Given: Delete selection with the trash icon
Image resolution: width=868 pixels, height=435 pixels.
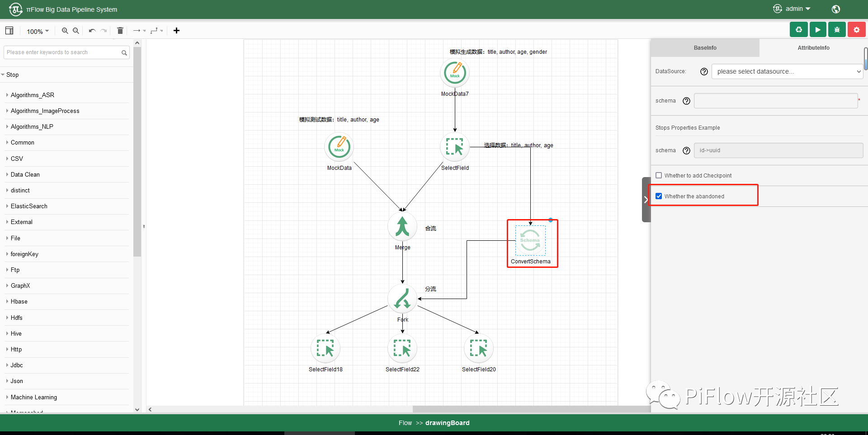Looking at the screenshot, I should [120, 31].
